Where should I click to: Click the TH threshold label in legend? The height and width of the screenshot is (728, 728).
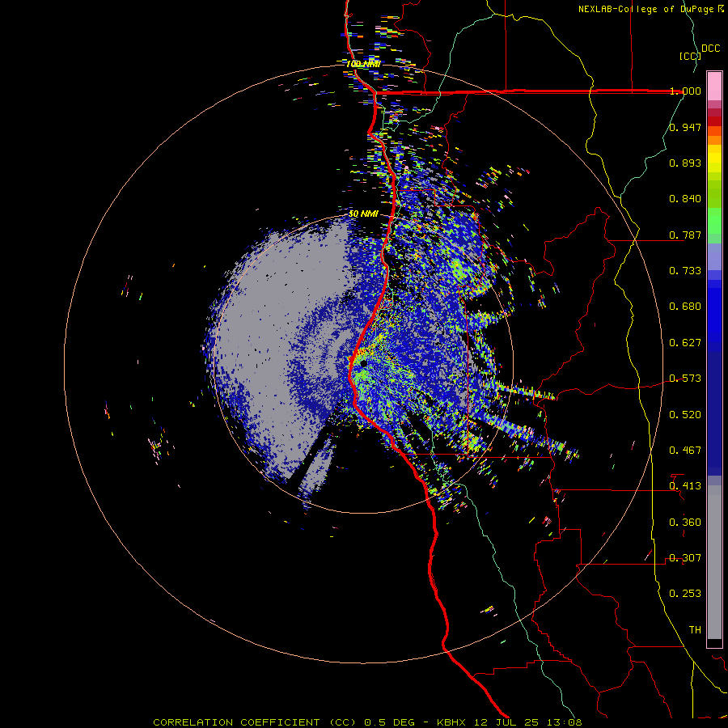click(695, 630)
